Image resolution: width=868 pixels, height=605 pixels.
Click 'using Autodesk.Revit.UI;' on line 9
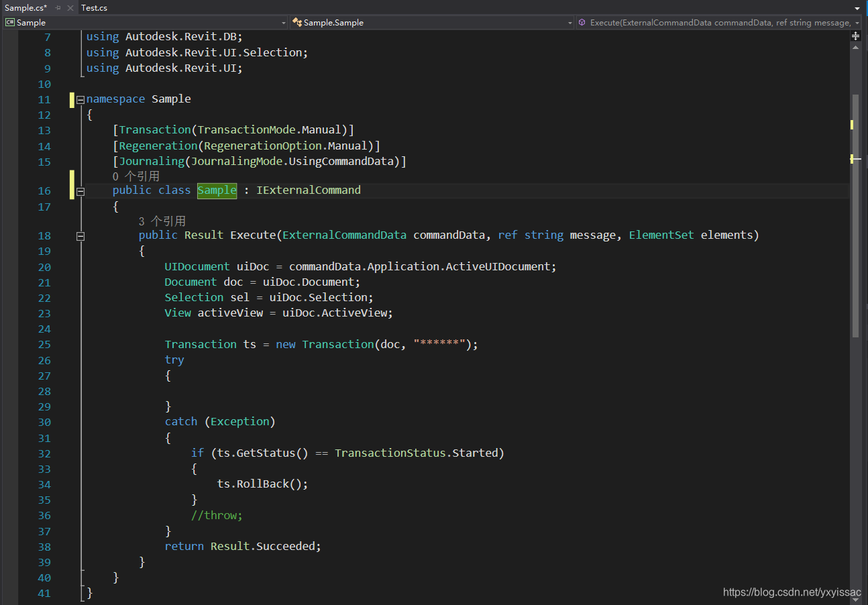(164, 68)
